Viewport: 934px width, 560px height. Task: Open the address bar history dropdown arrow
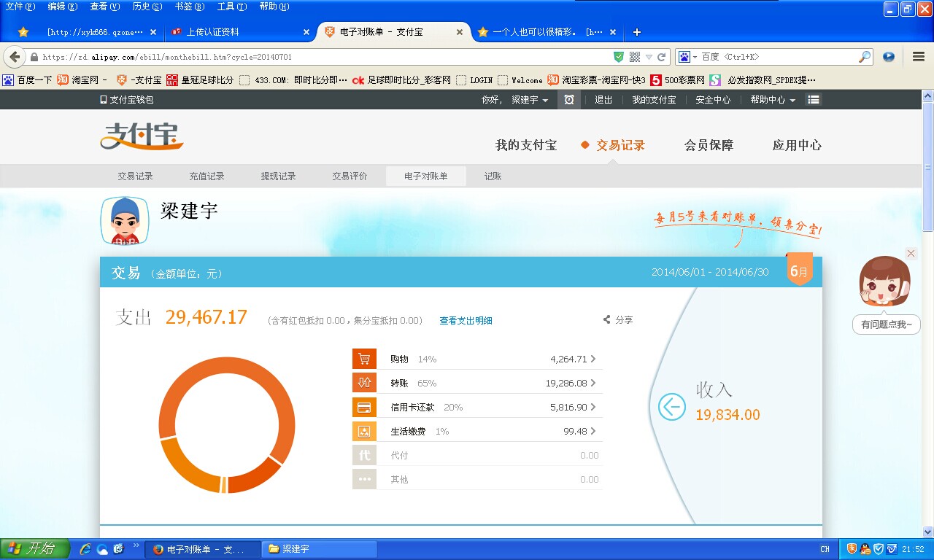(x=649, y=57)
